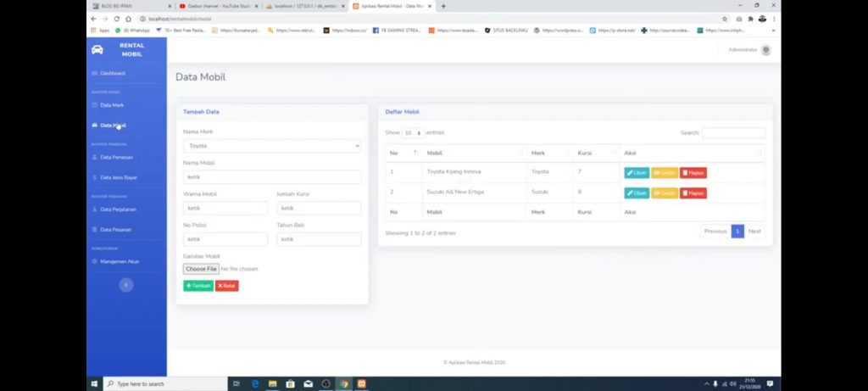Open Data Merk in the sidebar
Viewport: 868px width, 391px height.
pyautogui.click(x=112, y=105)
